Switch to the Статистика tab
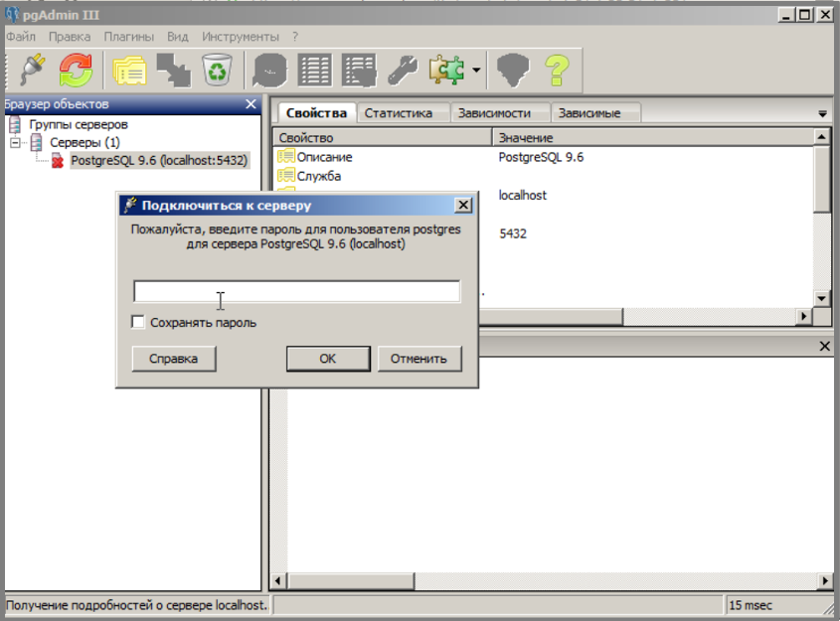Screen dimensions: 840x621 pyautogui.click(x=399, y=113)
